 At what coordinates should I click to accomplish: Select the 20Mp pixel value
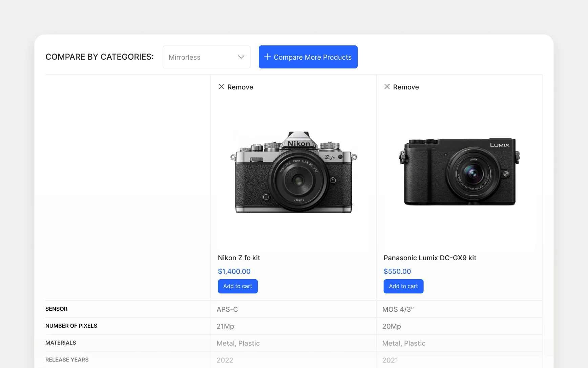coord(392,326)
